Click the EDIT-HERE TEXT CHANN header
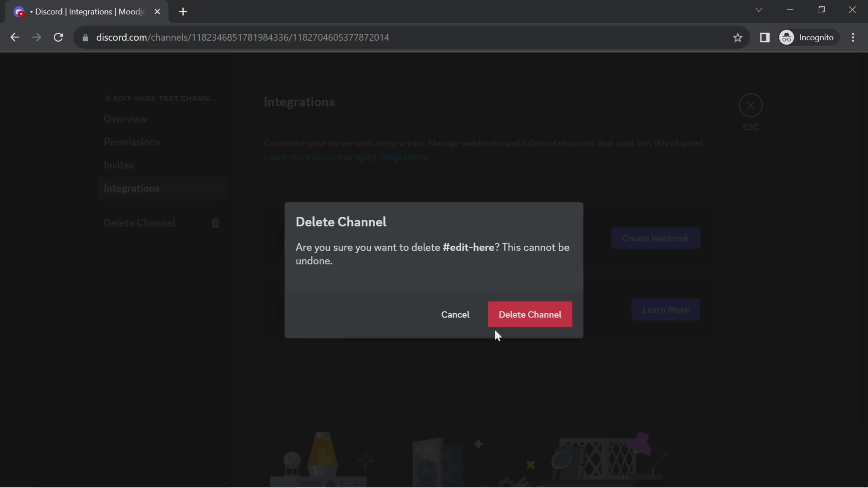 point(160,99)
